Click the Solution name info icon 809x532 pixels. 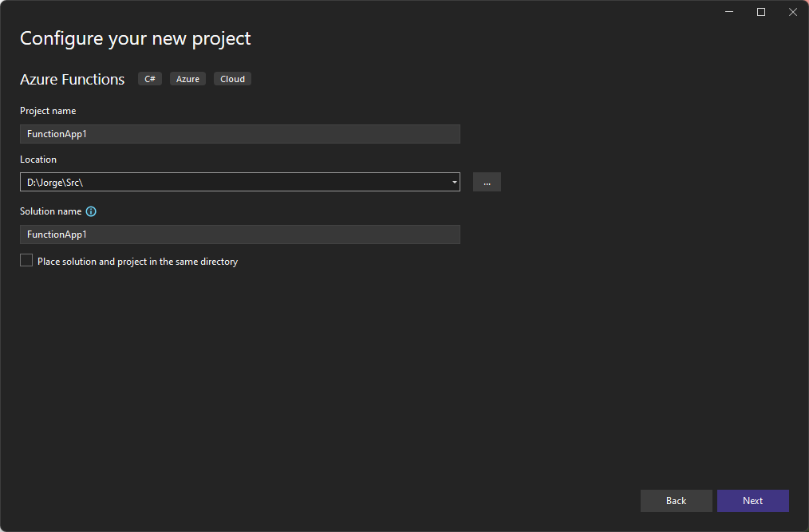[x=91, y=211]
